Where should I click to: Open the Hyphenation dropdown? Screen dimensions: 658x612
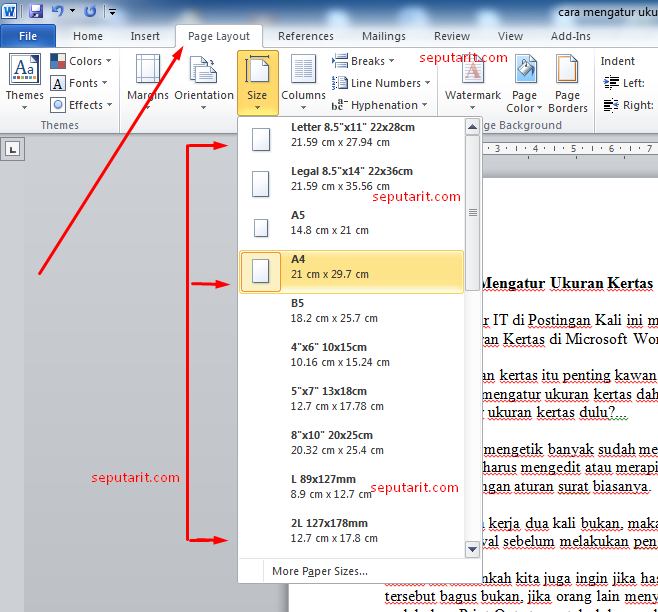coord(379,105)
